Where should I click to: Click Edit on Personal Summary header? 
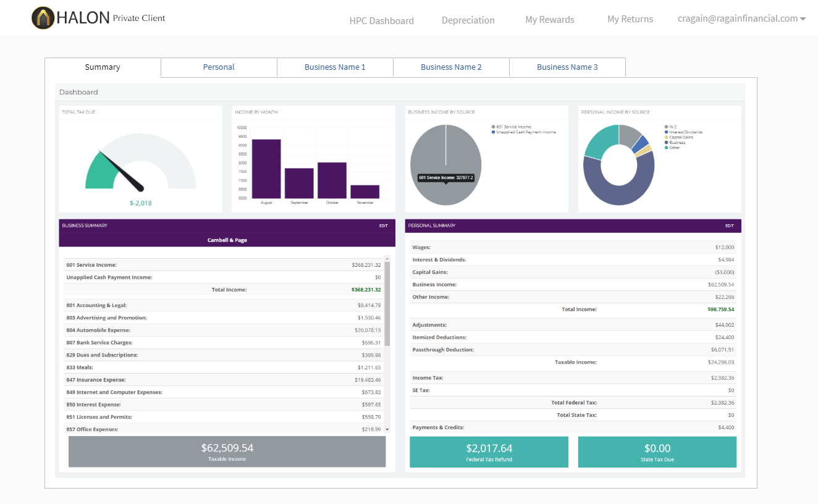coord(730,226)
